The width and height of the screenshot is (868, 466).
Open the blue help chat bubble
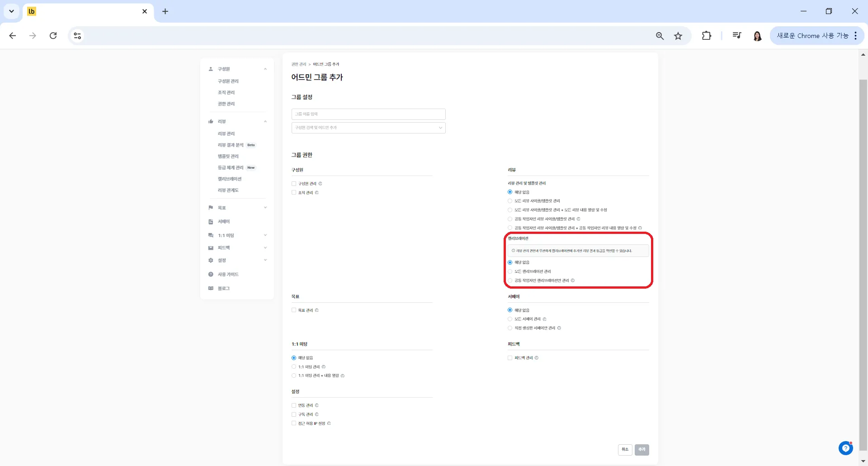coord(845,448)
